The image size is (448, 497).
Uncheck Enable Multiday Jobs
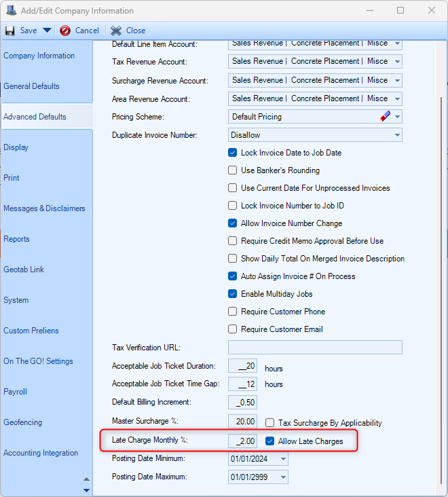pos(233,294)
